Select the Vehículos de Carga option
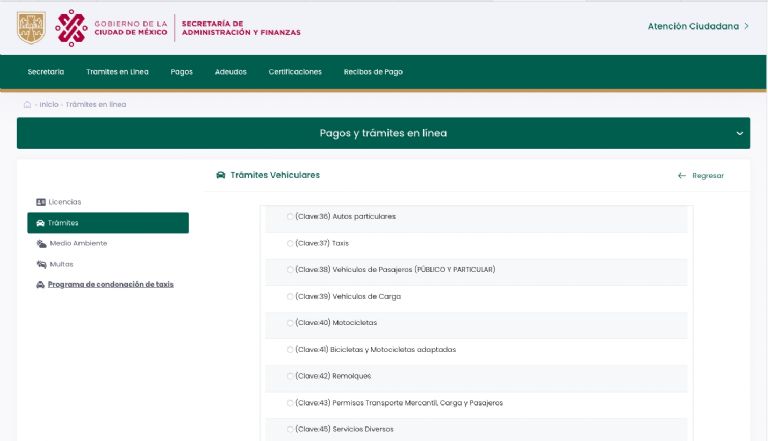 pyautogui.click(x=290, y=296)
